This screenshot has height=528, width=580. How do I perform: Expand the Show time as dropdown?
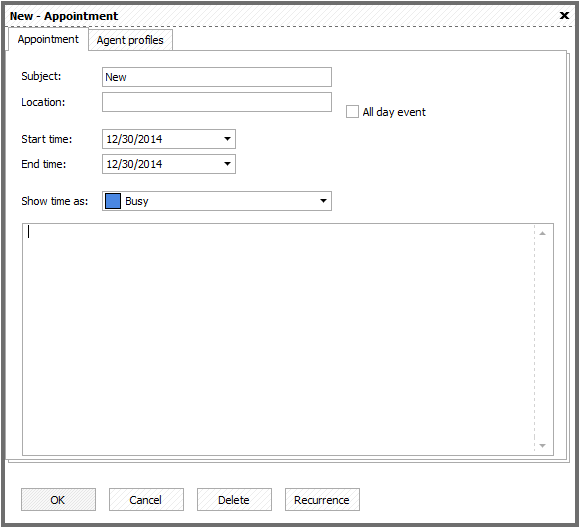323,201
